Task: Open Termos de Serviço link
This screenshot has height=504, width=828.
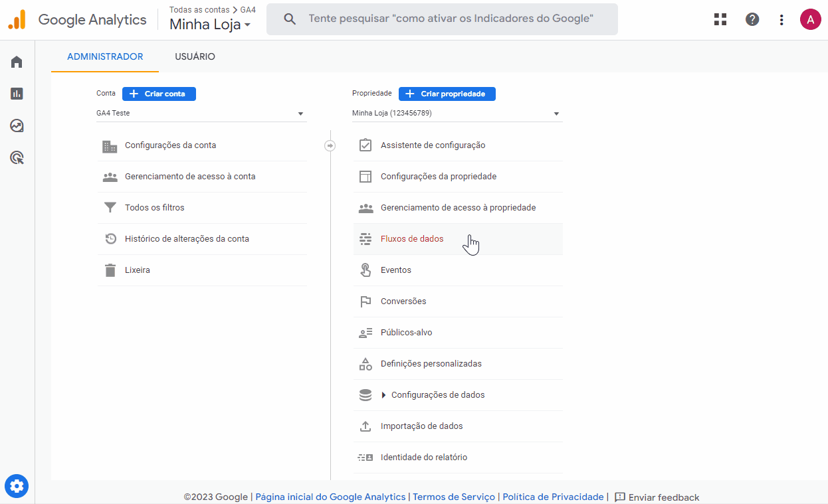Action: coord(454,497)
